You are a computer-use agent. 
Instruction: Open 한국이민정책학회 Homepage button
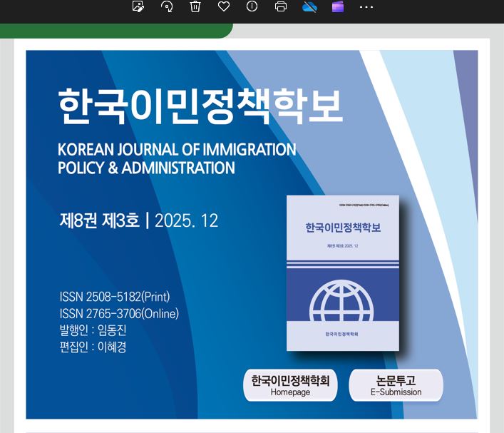click(290, 385)
